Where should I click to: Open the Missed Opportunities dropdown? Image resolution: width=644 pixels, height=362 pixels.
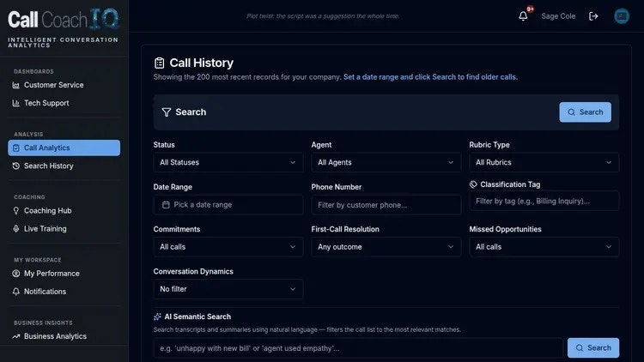[544, 247]
